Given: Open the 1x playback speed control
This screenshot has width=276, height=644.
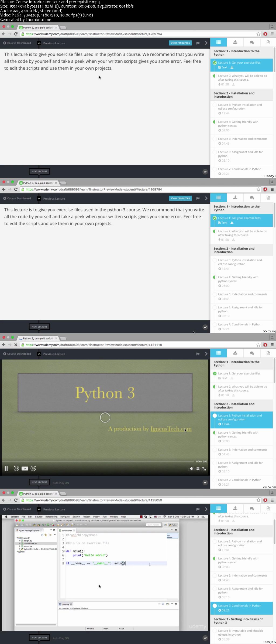Looking at the screenshot, I should [25, 469].
